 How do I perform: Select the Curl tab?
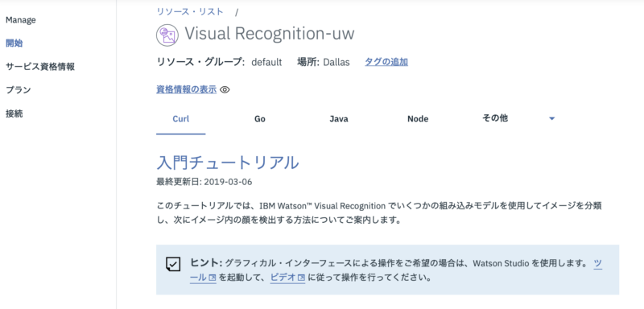[180, 119]
